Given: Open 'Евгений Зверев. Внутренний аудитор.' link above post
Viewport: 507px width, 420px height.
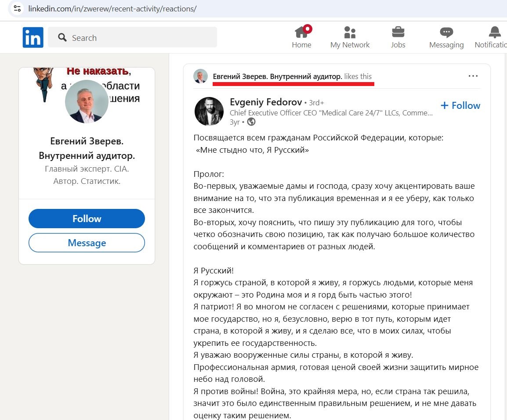Looking at the screenshot, I should [x=277, y=76].
